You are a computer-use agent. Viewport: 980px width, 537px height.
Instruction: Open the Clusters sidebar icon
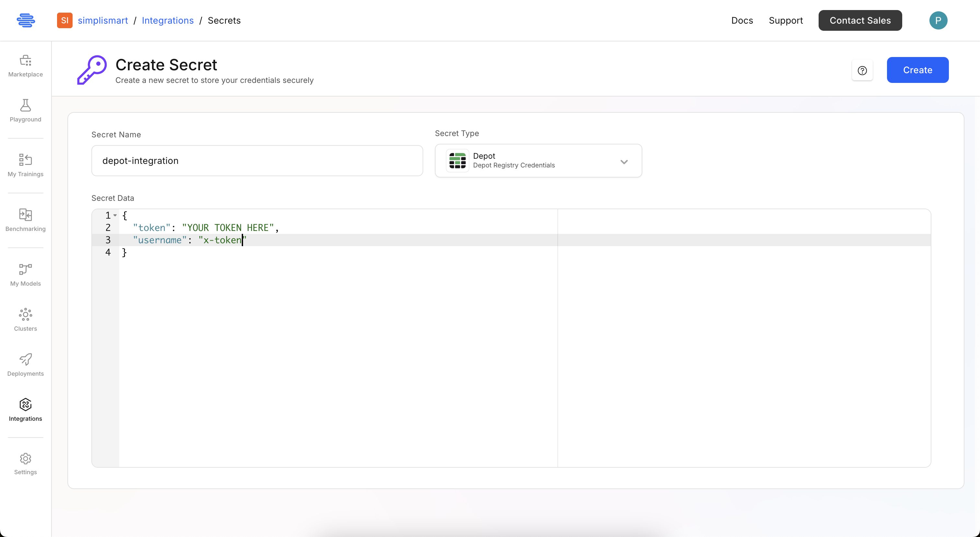tap(26, 314)
